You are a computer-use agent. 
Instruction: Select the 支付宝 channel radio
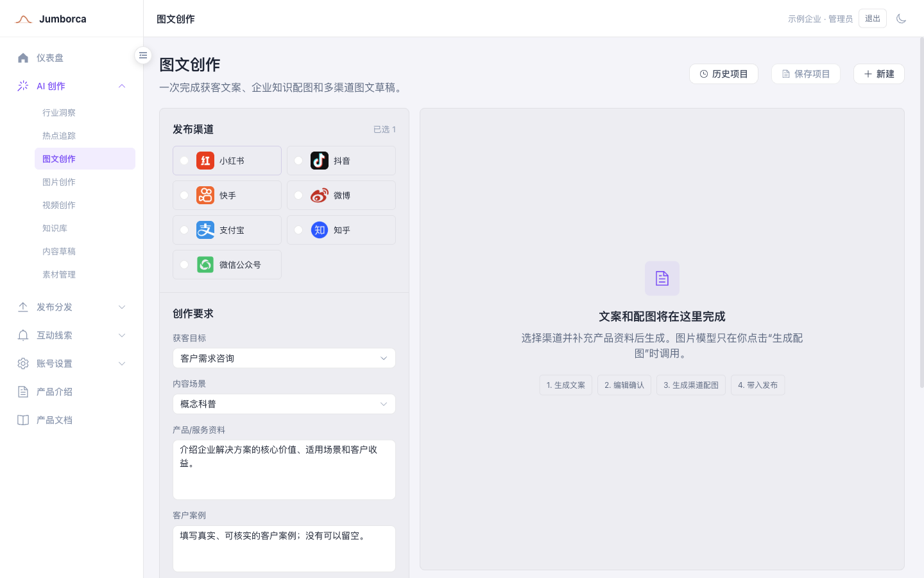(184, 230)
